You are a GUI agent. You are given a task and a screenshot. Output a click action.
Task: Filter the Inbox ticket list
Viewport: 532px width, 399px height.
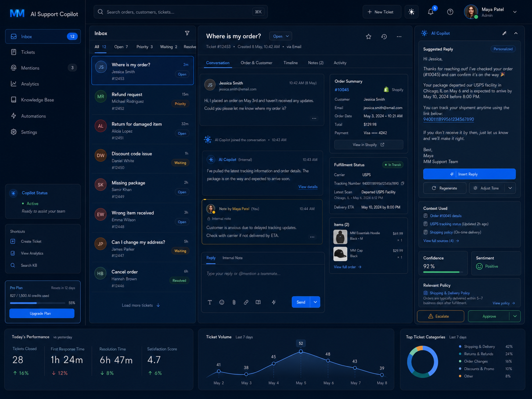click(x=187, y=33)
